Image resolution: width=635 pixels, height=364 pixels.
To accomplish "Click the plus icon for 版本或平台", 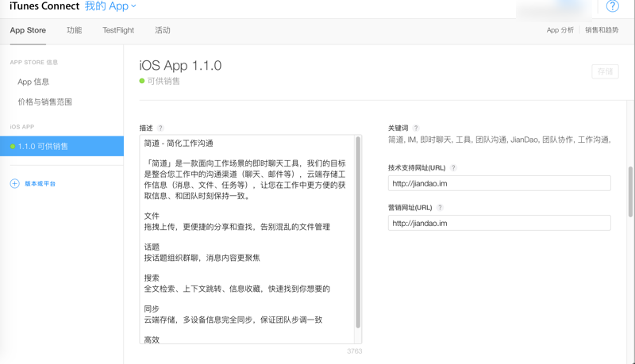I will pyautogui.click(x=14, y=183).
